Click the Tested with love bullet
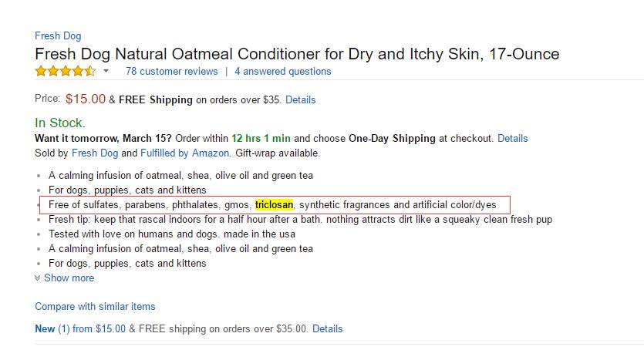This screenshot has height=350, width=644. (172, 234)
